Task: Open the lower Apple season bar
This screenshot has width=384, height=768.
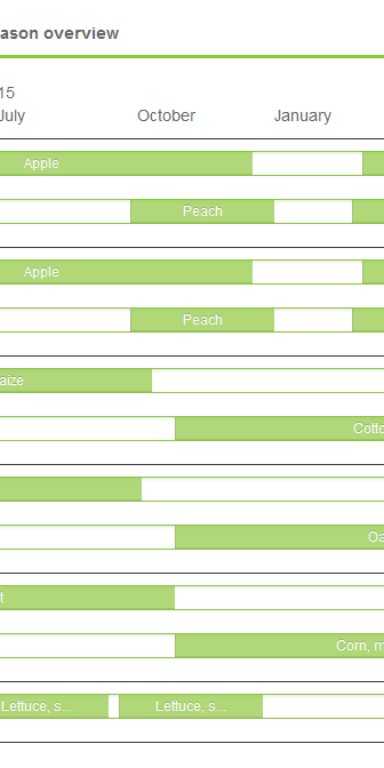Action: [126, 272]
